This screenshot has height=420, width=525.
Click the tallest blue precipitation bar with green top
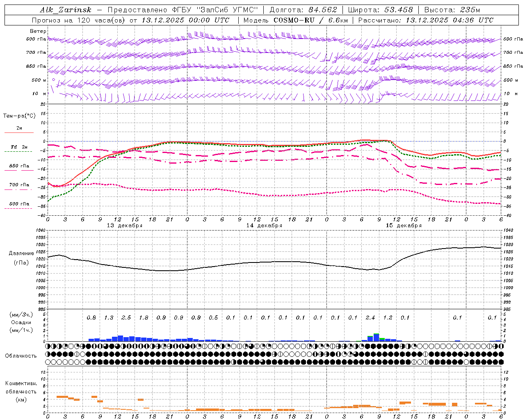(x=376, y=337)
